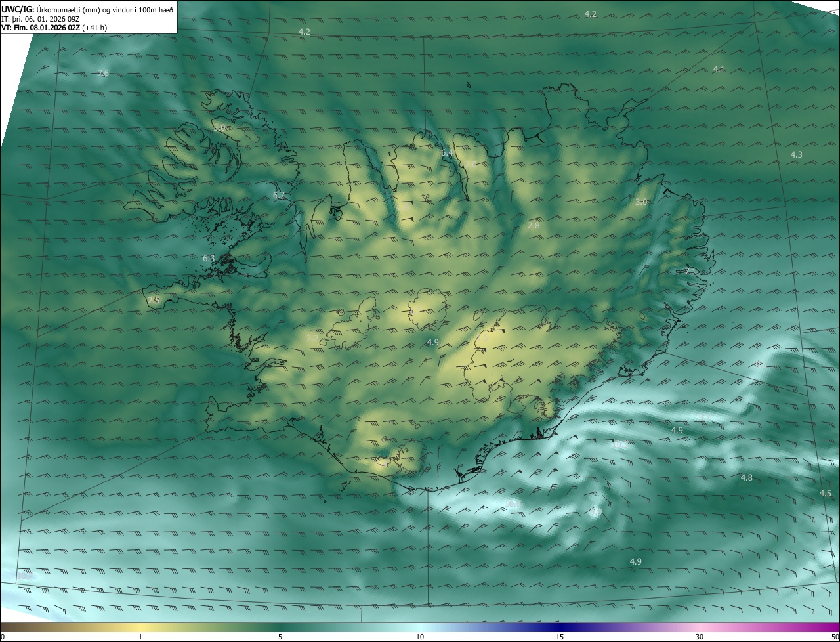Click the 4.1 value label on the map

pos(719,69)
